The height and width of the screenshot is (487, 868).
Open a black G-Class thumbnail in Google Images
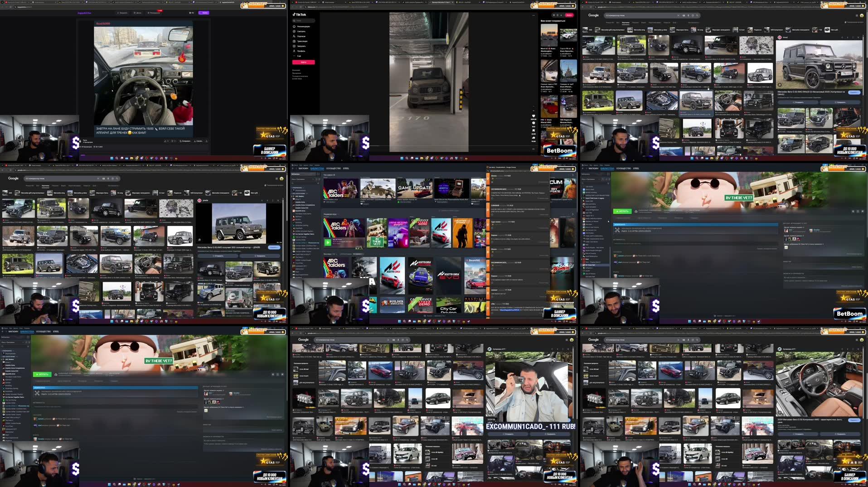click(x=598, y=45)
